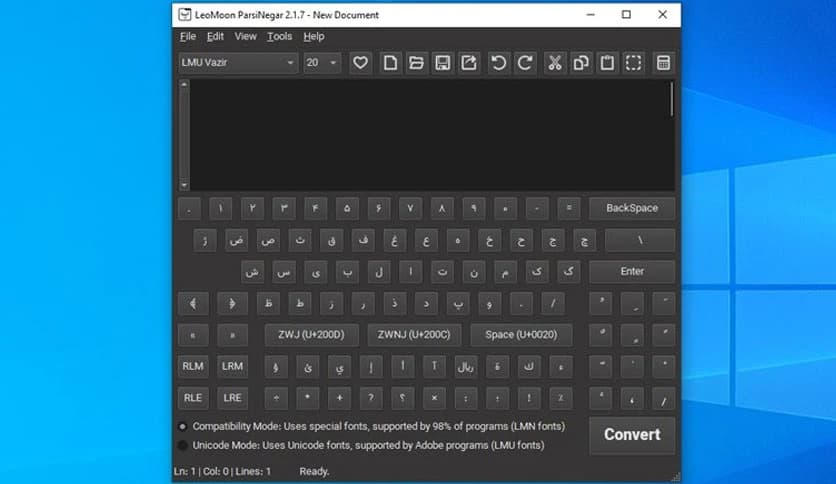Create a new document with the blank page icon
836x484 pixels.
point(390,63)
